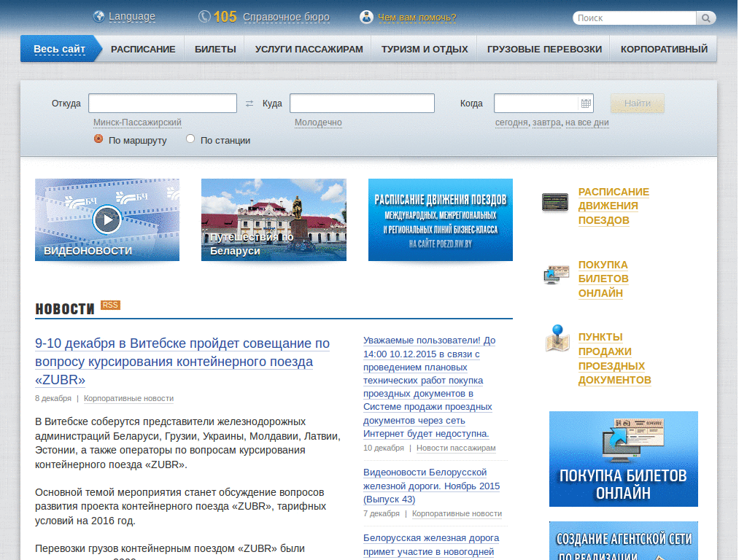Click the Найти search button
Screen dimensions: 747x560
pos(638,104)
